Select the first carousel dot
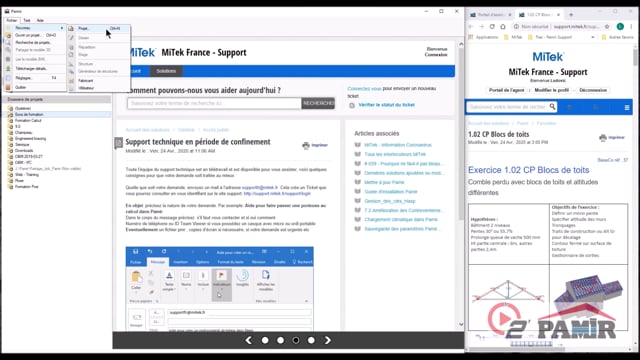640x360 pixels. pyautogui.click(x=265, y=340)
